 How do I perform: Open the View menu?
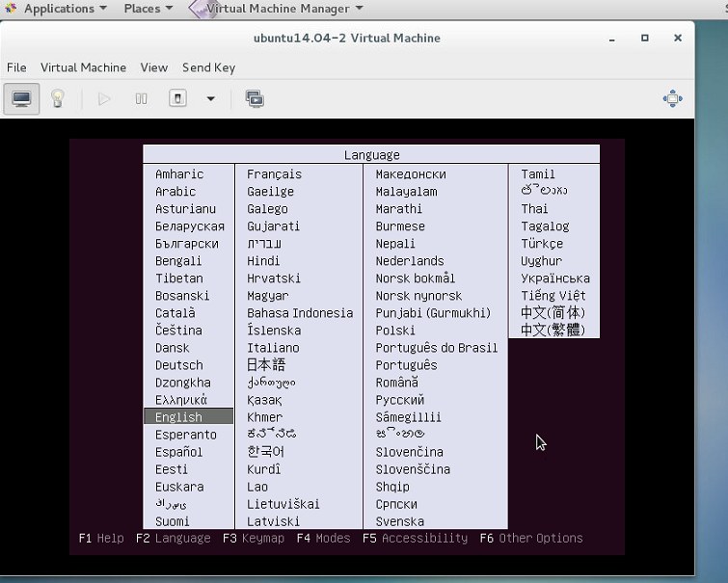[154, 67]
